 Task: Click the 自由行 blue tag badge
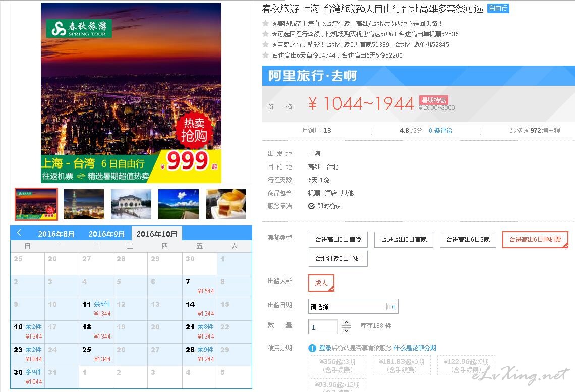(x=498, y=8)
